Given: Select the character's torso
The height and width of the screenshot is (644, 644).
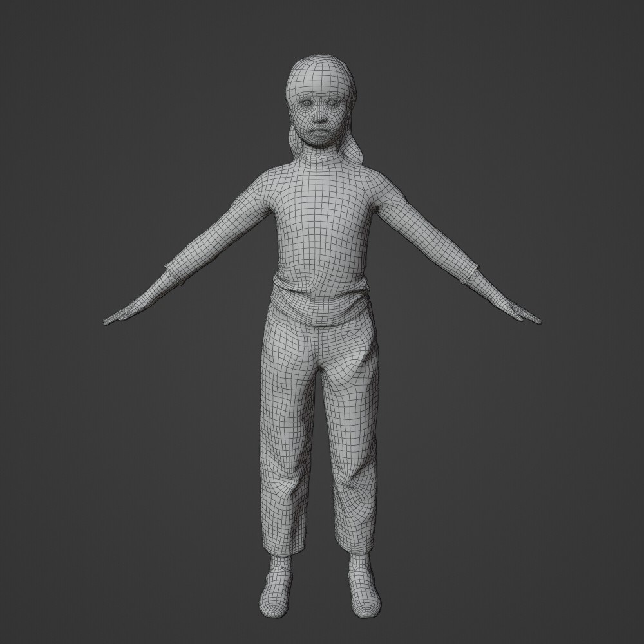Looking at the screenshot, I should click(x=319, y=238).
